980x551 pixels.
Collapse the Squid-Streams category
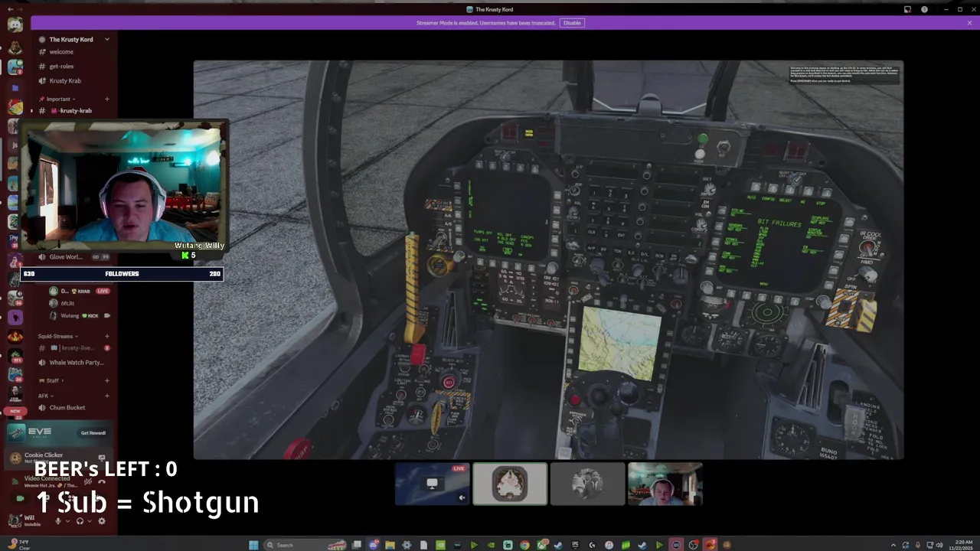[x=57, y=336]
